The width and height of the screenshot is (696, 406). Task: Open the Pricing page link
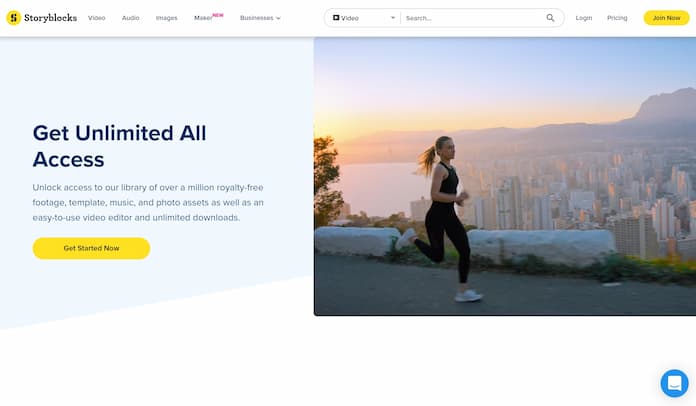pos(617,18)
